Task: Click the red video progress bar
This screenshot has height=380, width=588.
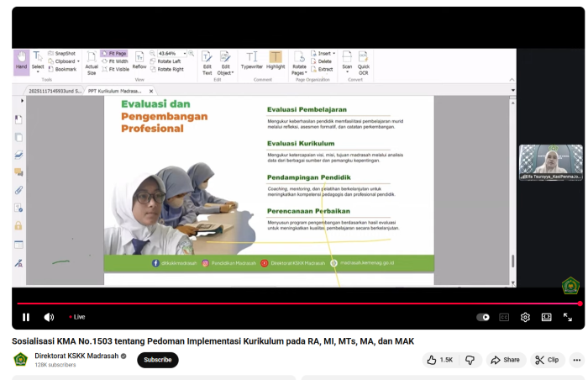Action: click(294, 303)
